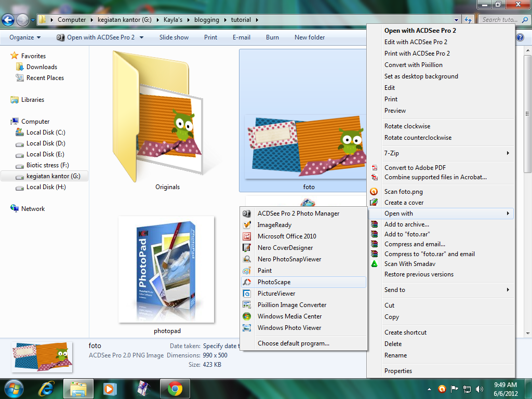
Task: Open the Organize dropdown menu
Action: (x=25, y=37)
